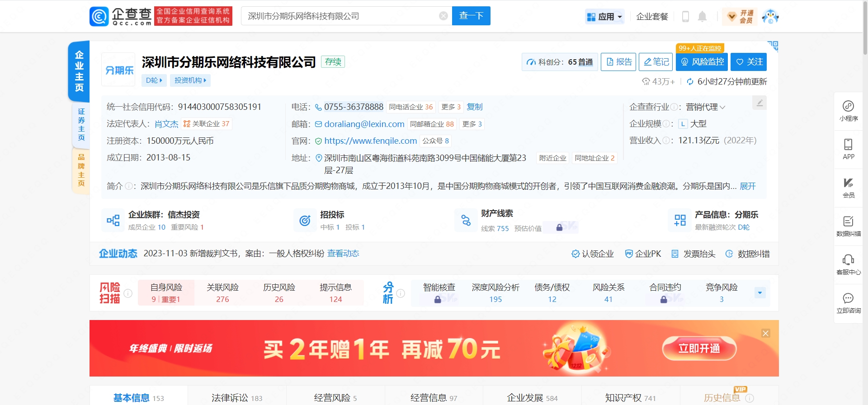Image resolution: width=868 pixels, height=405 pixels.
Task: Open the fenqile.com official website link
Action: pyautogui.click(x=370, y=141)
